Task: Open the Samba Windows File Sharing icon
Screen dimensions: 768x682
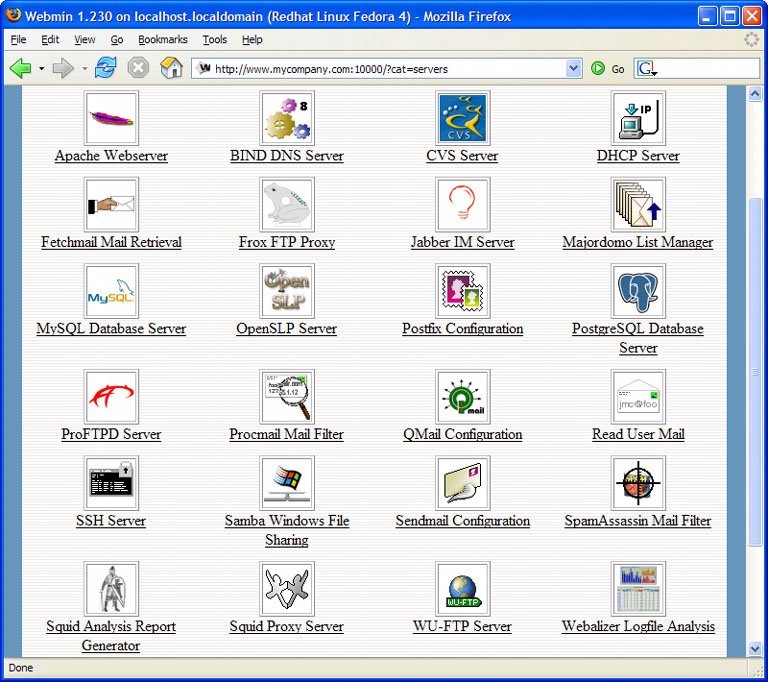Action: (x=287, y=483)
